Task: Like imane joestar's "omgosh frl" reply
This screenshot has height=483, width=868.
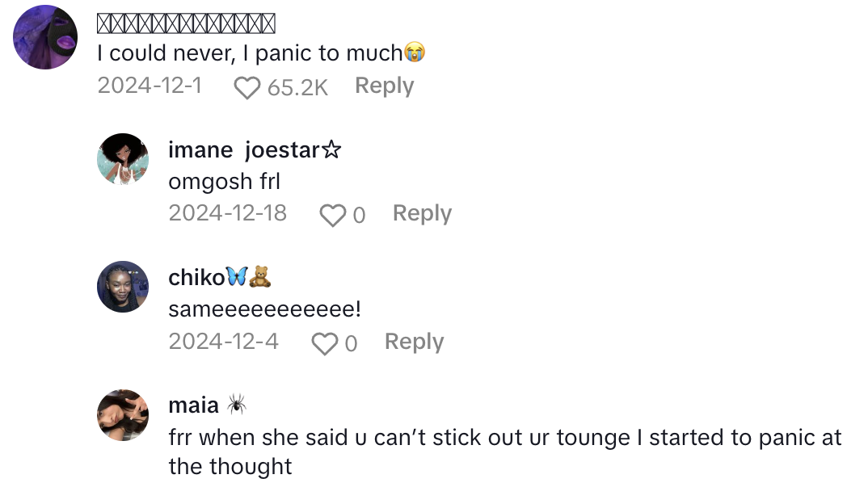Action: [x=332, y=215]
